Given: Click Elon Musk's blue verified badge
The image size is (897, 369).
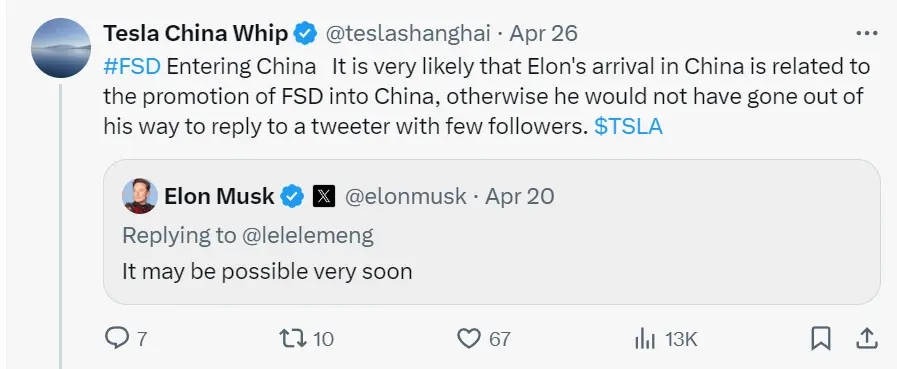Looking at the screenshot, I should [x=292, y=197].
